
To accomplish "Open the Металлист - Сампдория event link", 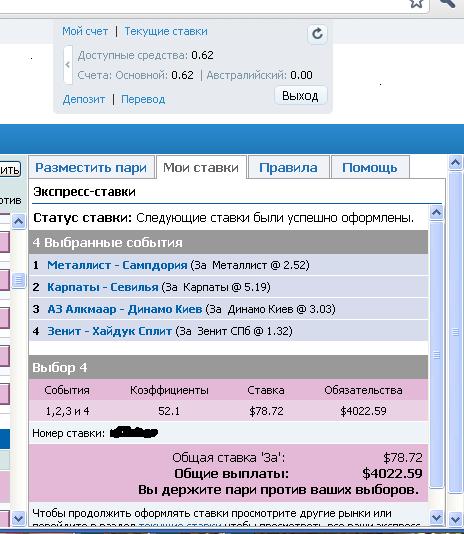I will point(117,265).
